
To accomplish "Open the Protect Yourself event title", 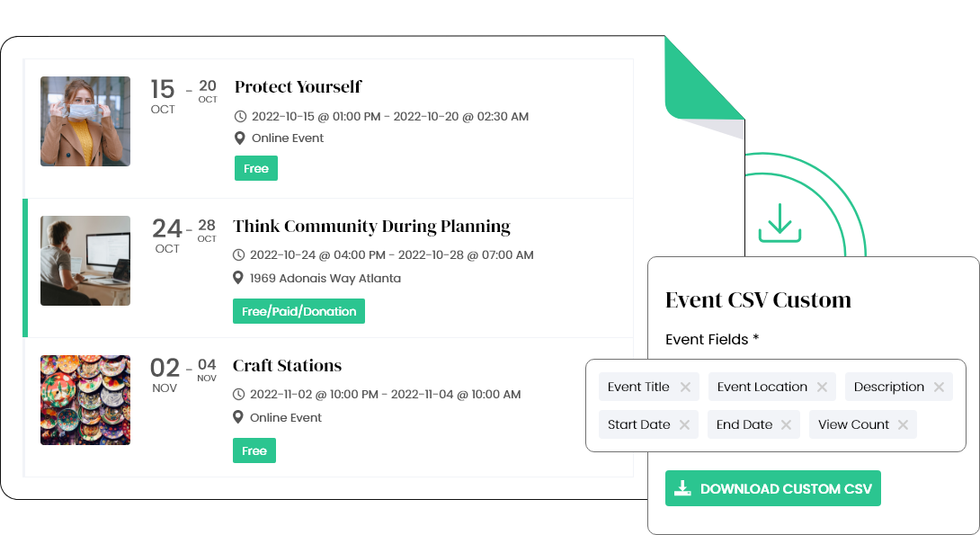I will coord(298,87).
